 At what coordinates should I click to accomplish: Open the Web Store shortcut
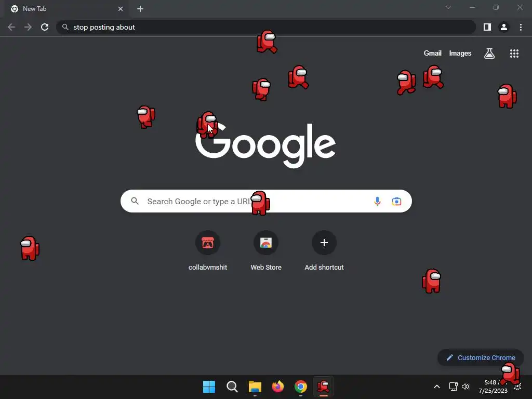266,251
